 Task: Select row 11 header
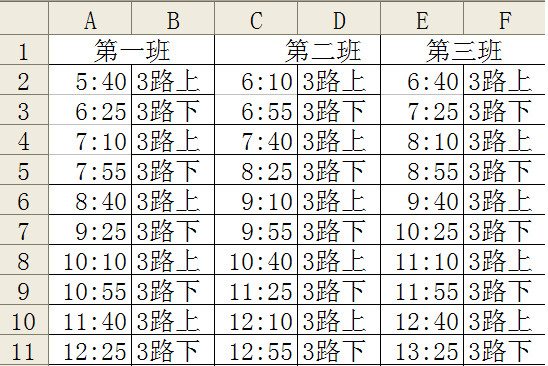point(24,350)
